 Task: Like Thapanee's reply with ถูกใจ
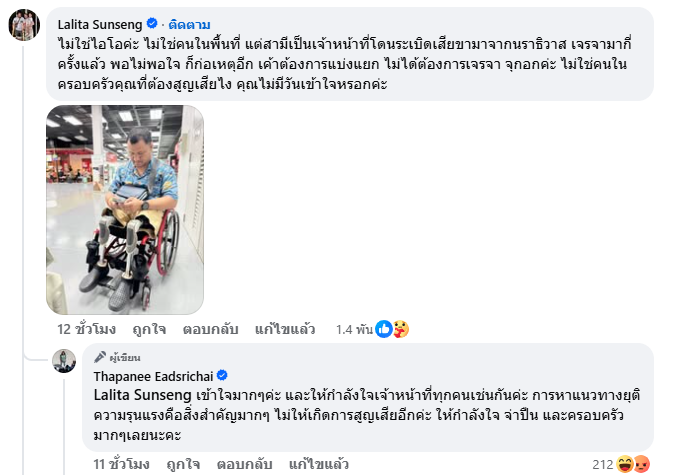click(183, 464)
